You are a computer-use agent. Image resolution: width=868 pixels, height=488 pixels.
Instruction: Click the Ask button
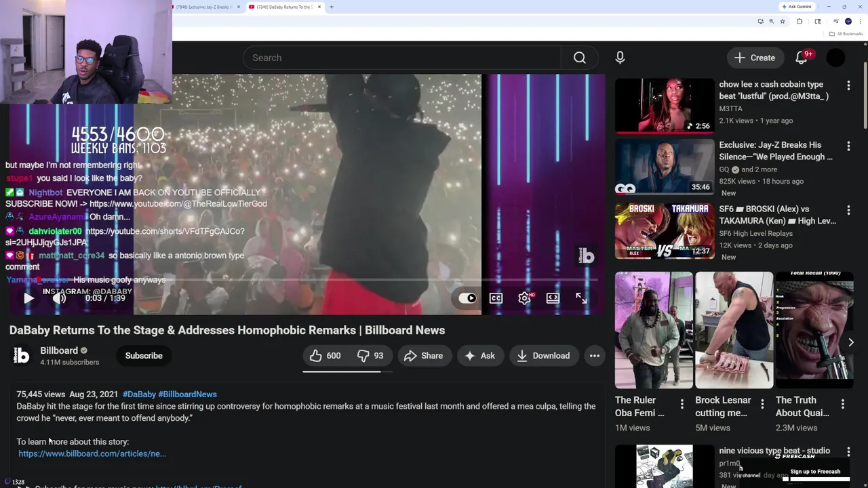click(x=479, y=355)
